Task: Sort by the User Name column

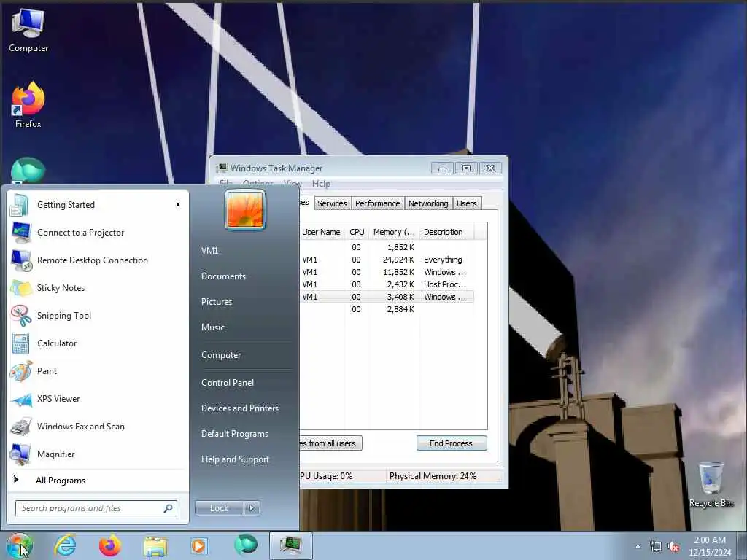Action: click(x=322, y=232)
